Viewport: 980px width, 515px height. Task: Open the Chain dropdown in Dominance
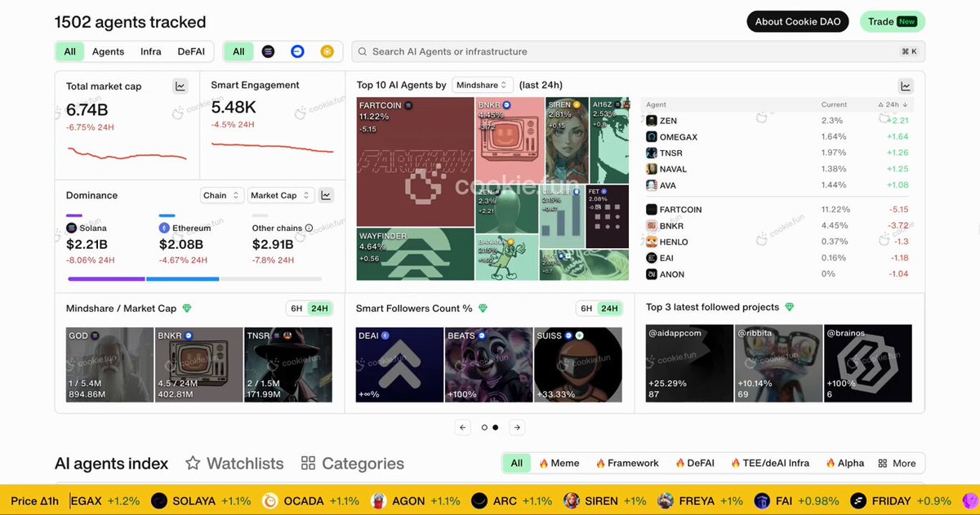(x=222, y=195)
